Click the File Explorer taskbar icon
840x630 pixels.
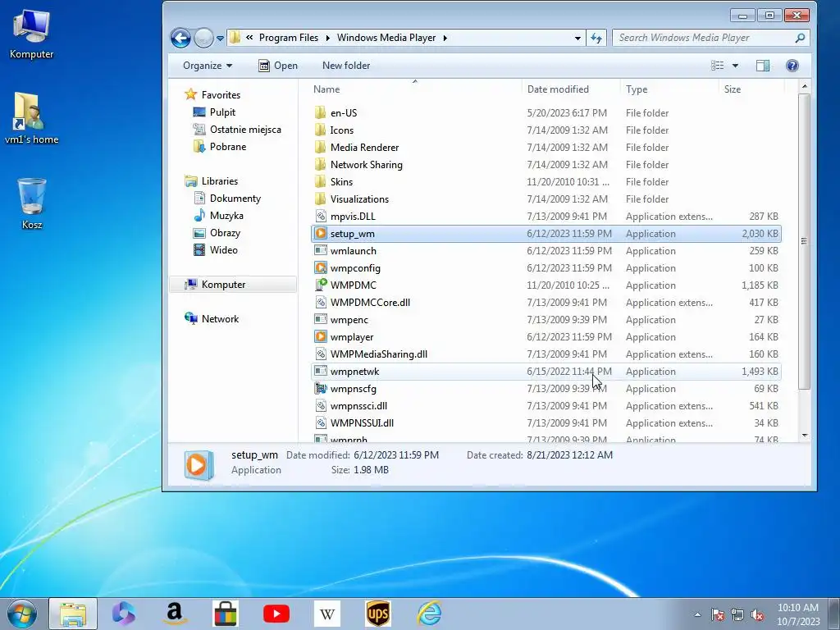73,614
